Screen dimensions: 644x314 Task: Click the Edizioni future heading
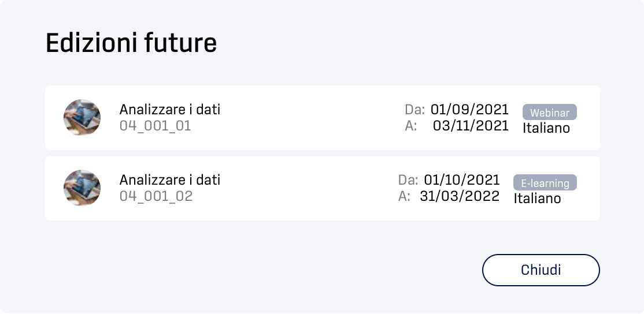(131, 43)
